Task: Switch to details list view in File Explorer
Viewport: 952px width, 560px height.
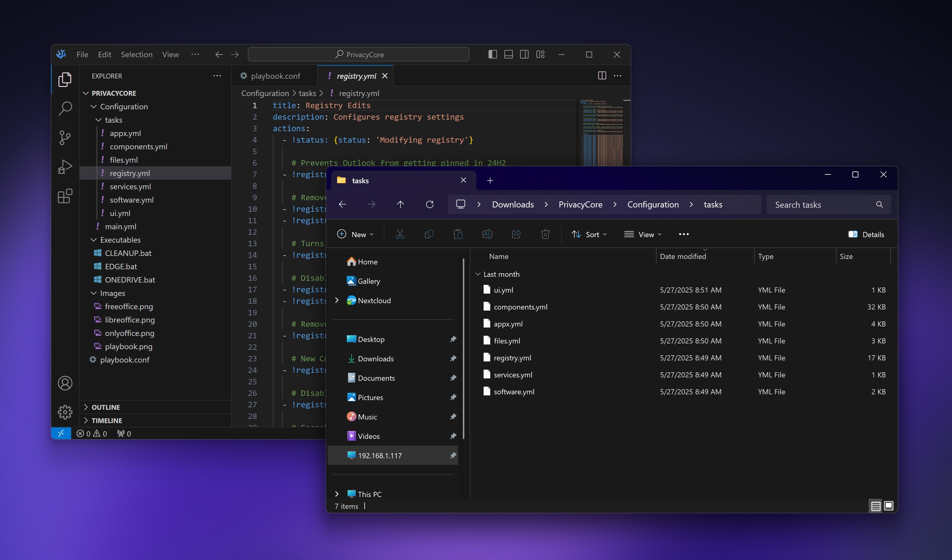Action: [875, 506]
